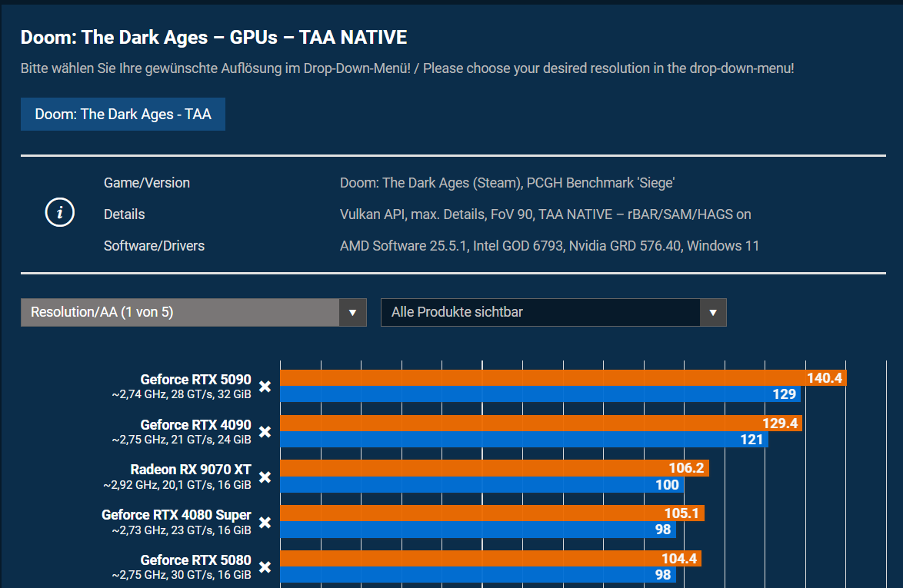
Task: Click the Geforce RTX 5090 label
Action: coord(196,379)
